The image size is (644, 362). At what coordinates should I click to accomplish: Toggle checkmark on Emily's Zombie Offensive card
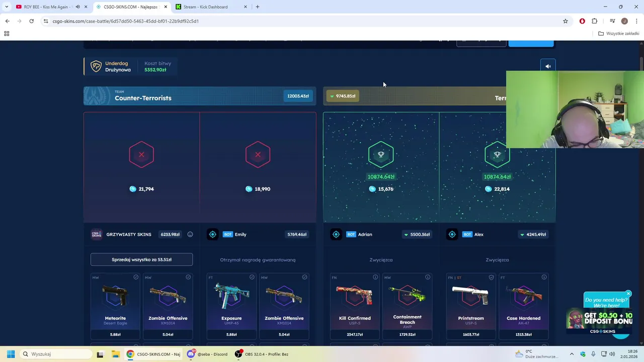click(x=304, y=277)
